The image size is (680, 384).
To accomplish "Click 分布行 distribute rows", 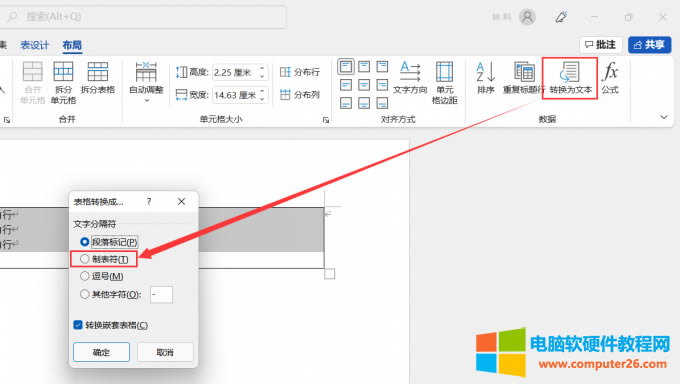I will [x=300, y=72].
